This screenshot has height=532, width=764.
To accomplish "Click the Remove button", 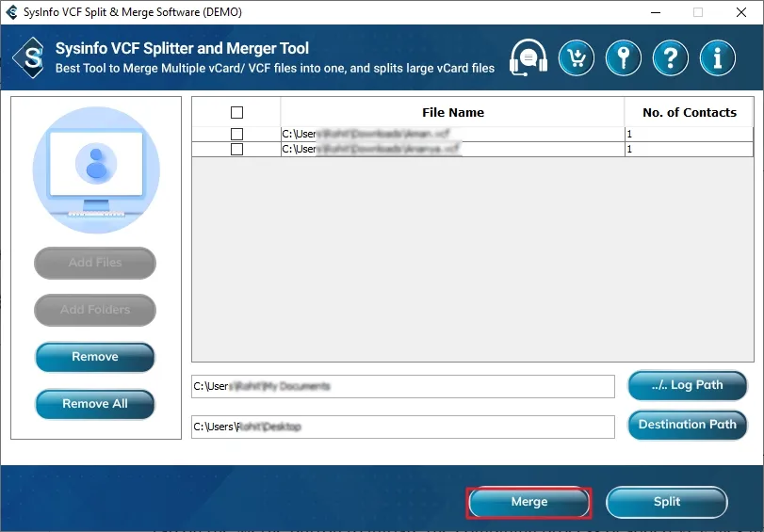I will (x=95, y=357).
